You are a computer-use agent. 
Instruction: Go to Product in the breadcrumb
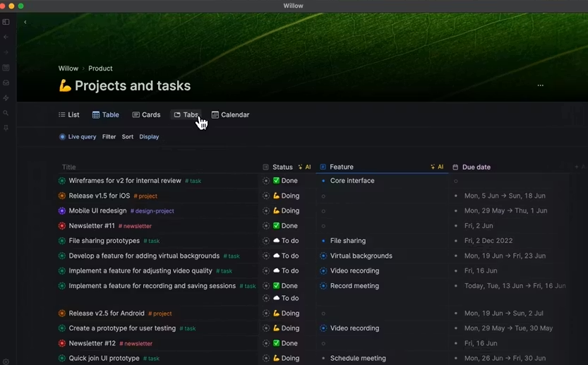click(x=100, y=68)
